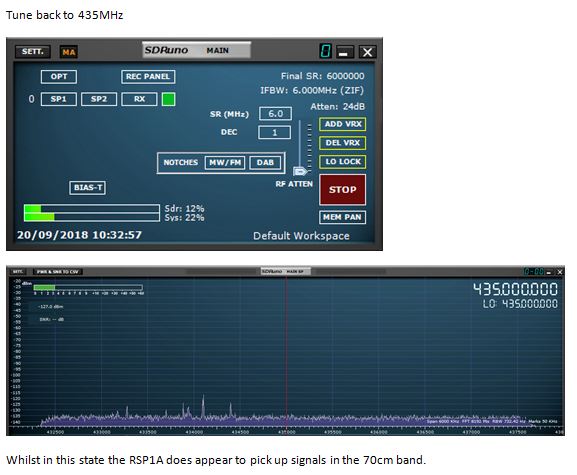577x475 pixels.
Task: Open the DEC decimation value box
Action: pos(275,132)
